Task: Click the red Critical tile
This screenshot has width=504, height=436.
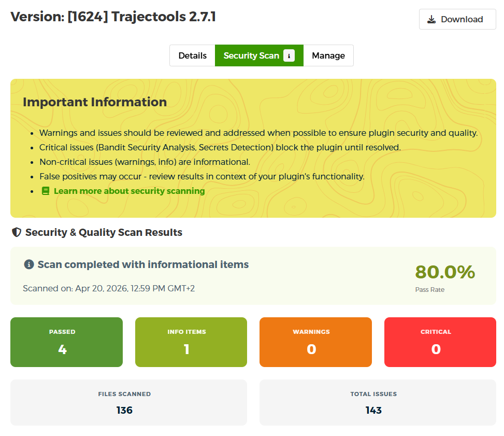Action: pos(440,342)
